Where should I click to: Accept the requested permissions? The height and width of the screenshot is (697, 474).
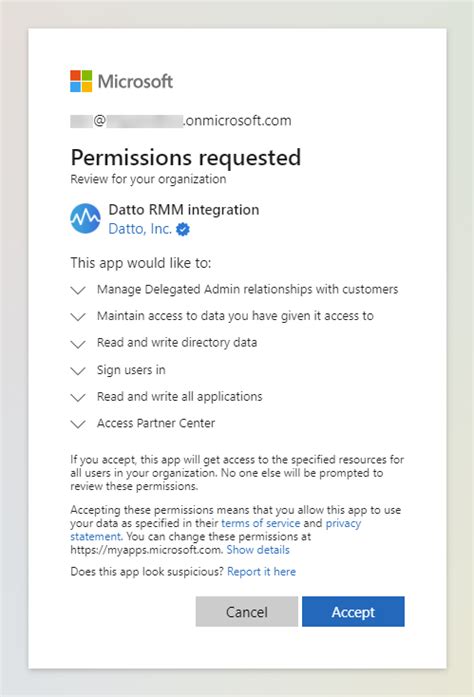353,612
